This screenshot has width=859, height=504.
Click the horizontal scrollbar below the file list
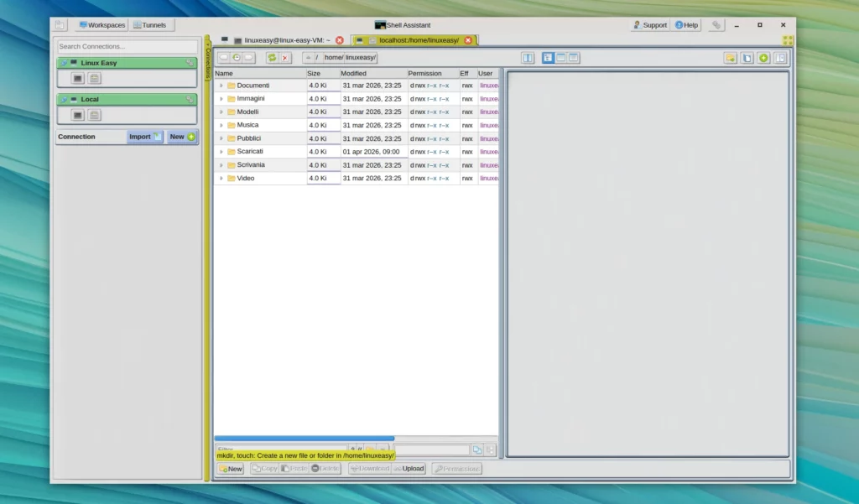[x=304, y=438]
